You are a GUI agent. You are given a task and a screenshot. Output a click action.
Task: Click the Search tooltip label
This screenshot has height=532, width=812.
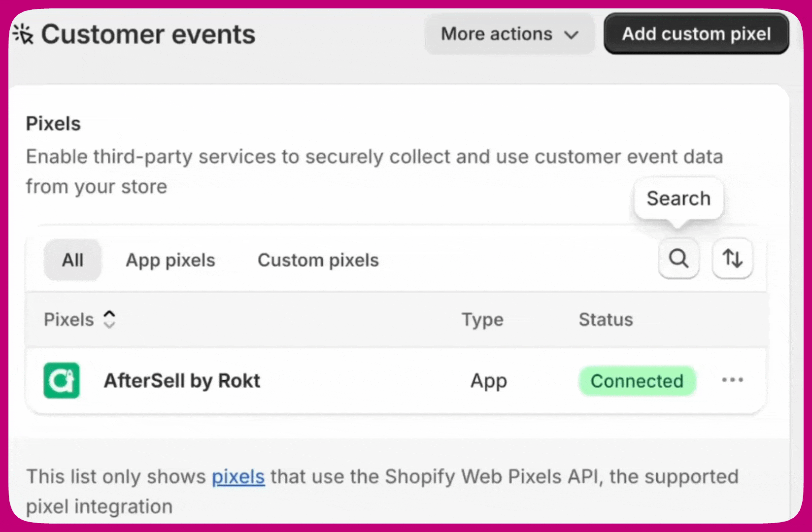coord(678,199)
